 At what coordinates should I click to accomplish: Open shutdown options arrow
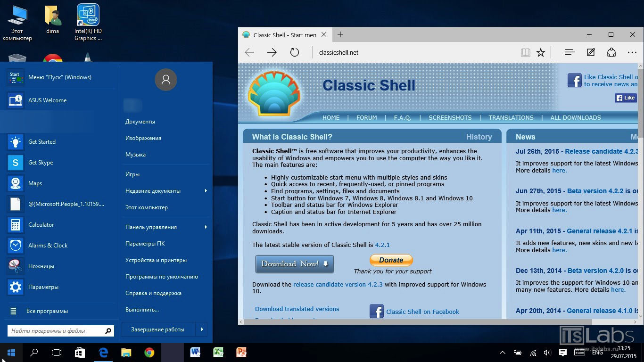(x=202, y=329)
